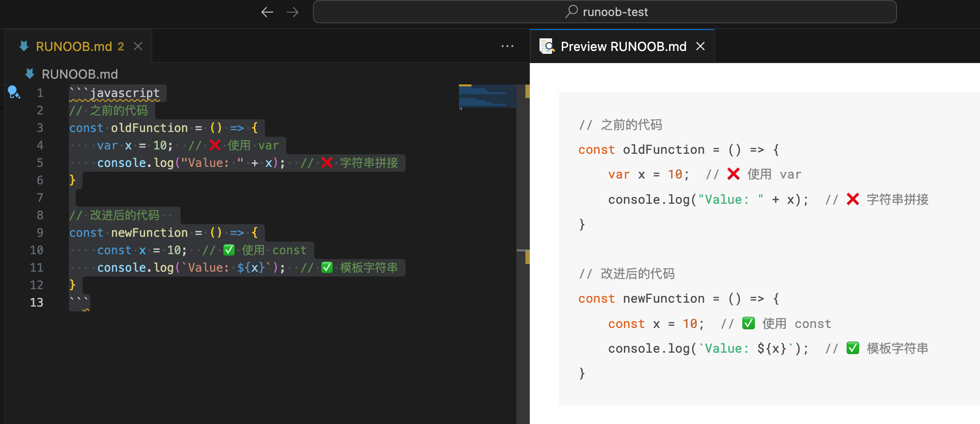980x424 pixels.
Task: Open the More Actions ellipsis menu
Action: pos(507,46)
